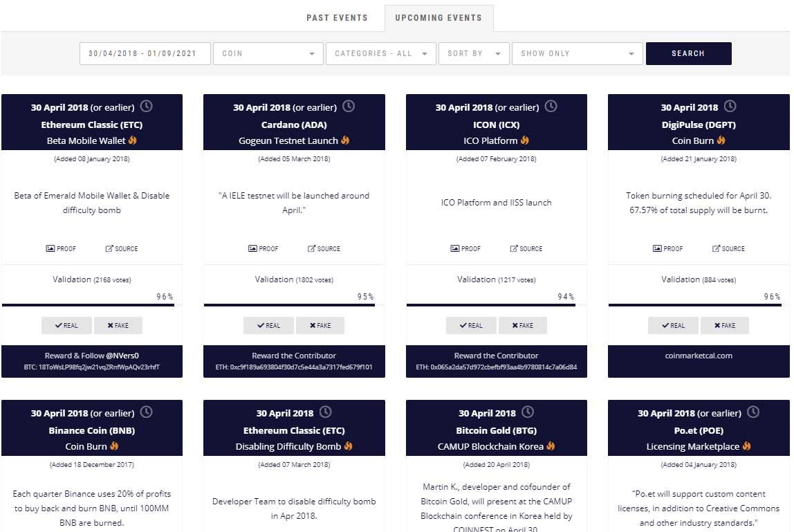794x532 pixels.
Task: Open the SORT BY dropdown
Action: pyautogui.click(x=474, y=53)
